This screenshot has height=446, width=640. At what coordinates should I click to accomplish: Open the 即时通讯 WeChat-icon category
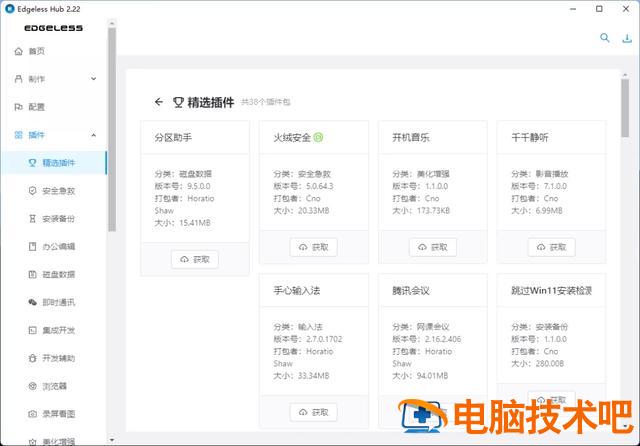pyautogui.click(x=53, y=302)
